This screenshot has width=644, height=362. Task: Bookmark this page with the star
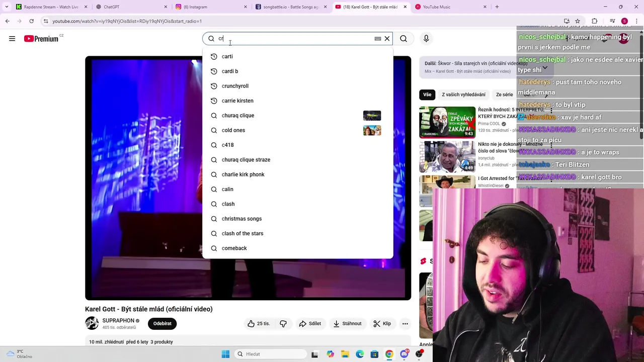click(x=578, y=21)
